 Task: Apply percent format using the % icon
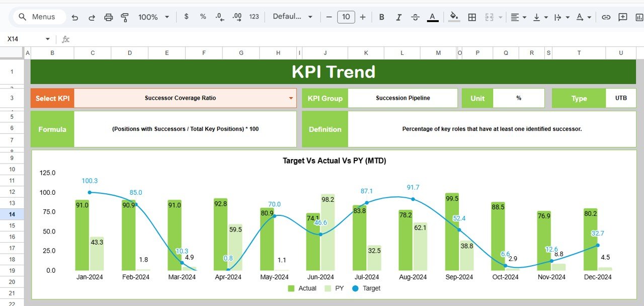point(202,17)
